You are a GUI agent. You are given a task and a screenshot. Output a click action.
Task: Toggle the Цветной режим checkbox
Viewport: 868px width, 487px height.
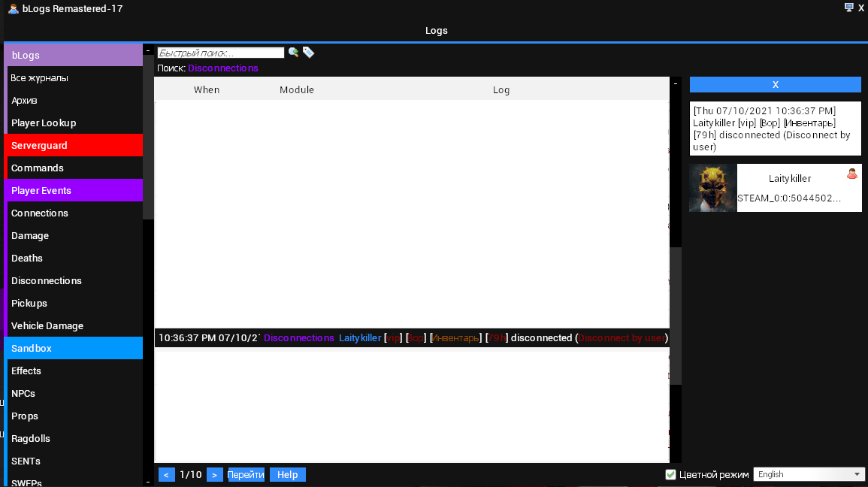pyautogui.click(x=670, y=474)
